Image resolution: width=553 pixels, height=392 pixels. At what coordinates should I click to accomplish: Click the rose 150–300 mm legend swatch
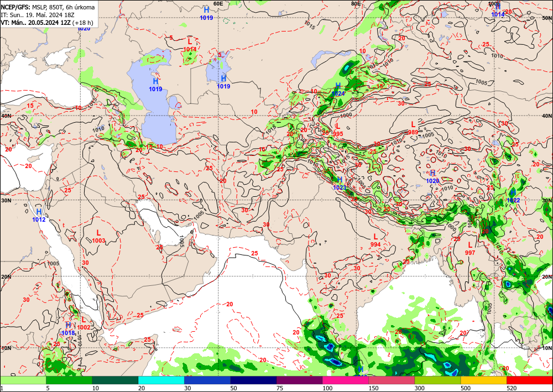point(392,380)
